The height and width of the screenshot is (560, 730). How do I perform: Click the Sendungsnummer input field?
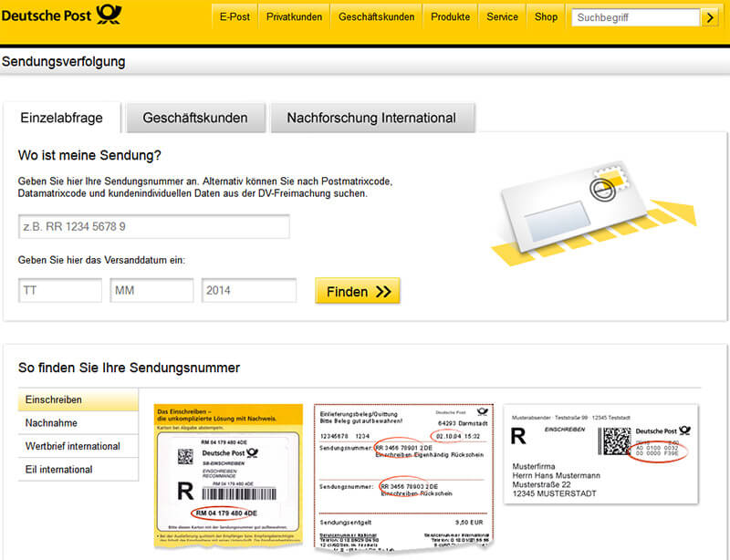click(x=154, y=227)
